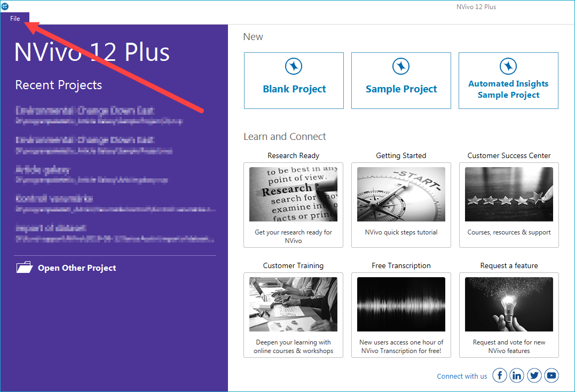Open the Sample Project

401,81
